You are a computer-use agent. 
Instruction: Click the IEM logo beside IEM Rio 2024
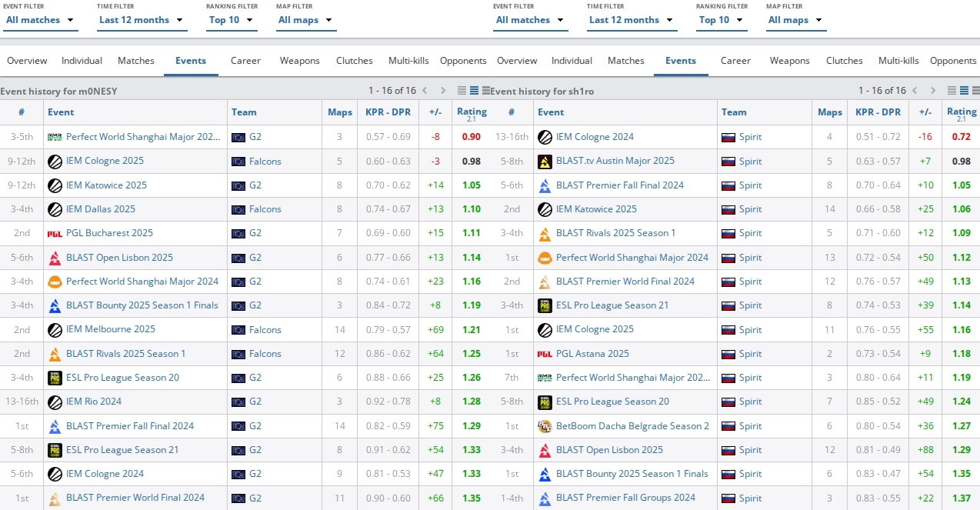55,402
